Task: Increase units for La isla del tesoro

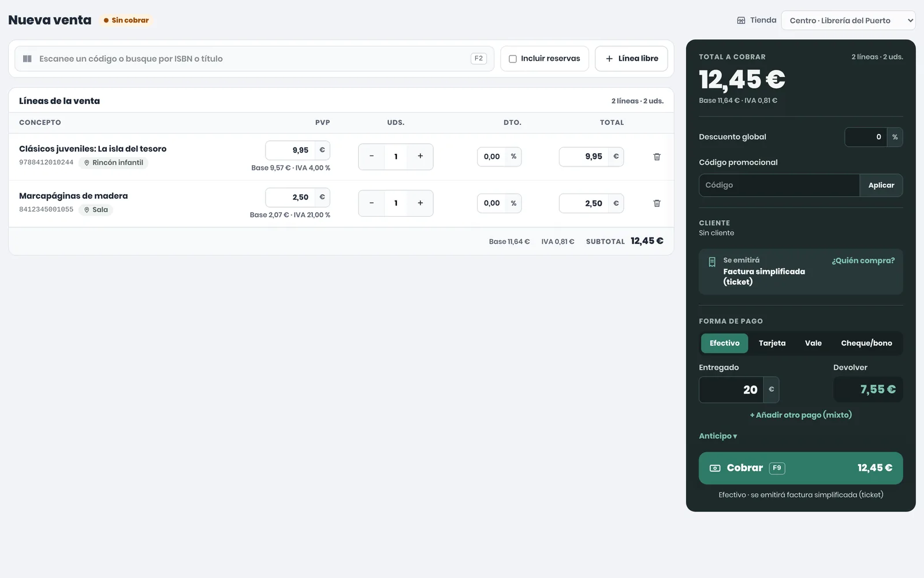Action: [x=420, y=157]
